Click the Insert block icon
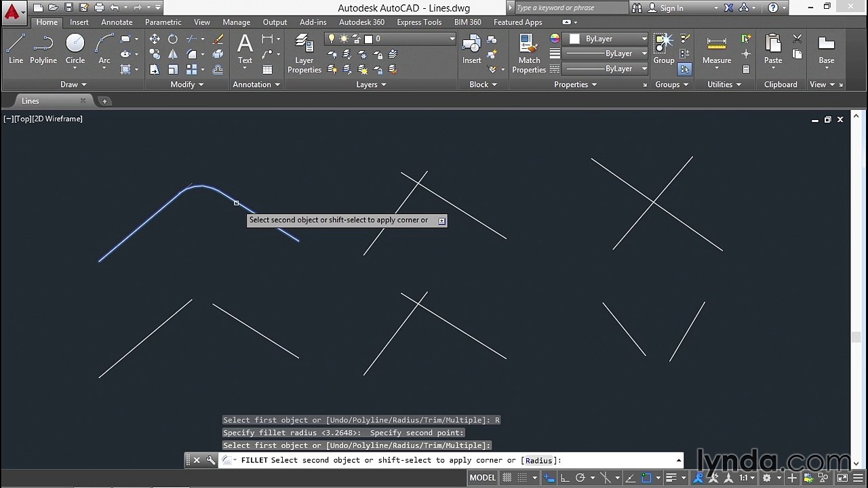This screenshot has width=868, height=488. coord(472,49)
